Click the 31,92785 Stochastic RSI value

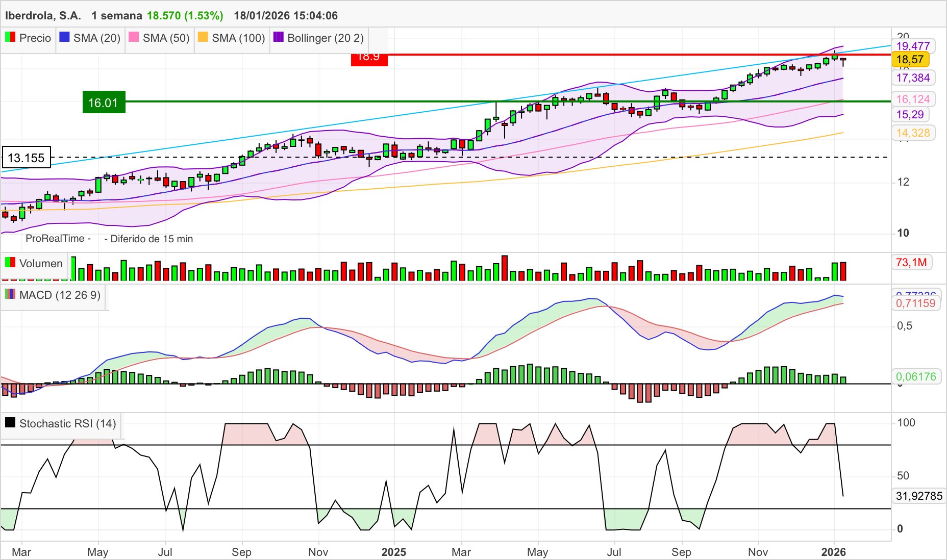coord(919,496)
